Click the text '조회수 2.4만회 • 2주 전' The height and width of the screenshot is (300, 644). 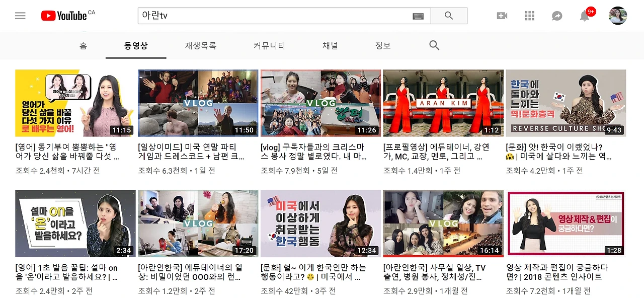[x=54, y=291]
